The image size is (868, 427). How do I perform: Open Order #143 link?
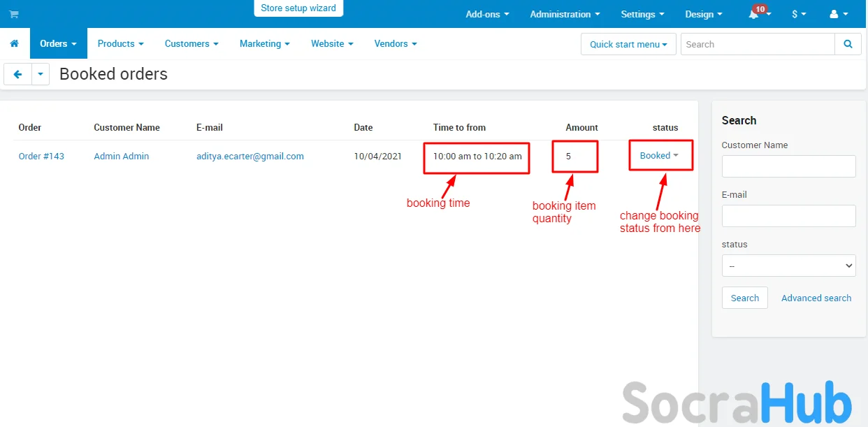pos(41,156)
